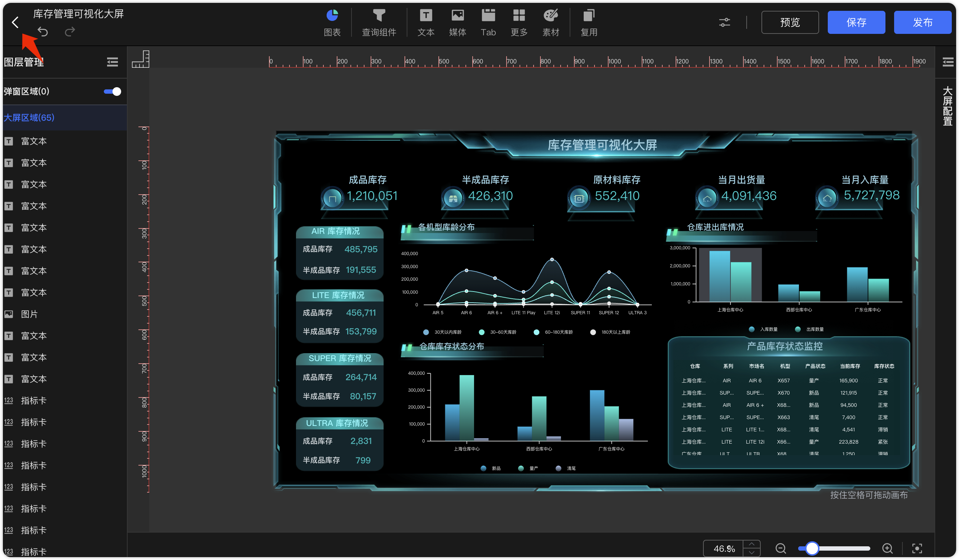The height and width of the screenshot is (560, 959).
Task: Add a 文本 text component
Action: tap(425, 22)
